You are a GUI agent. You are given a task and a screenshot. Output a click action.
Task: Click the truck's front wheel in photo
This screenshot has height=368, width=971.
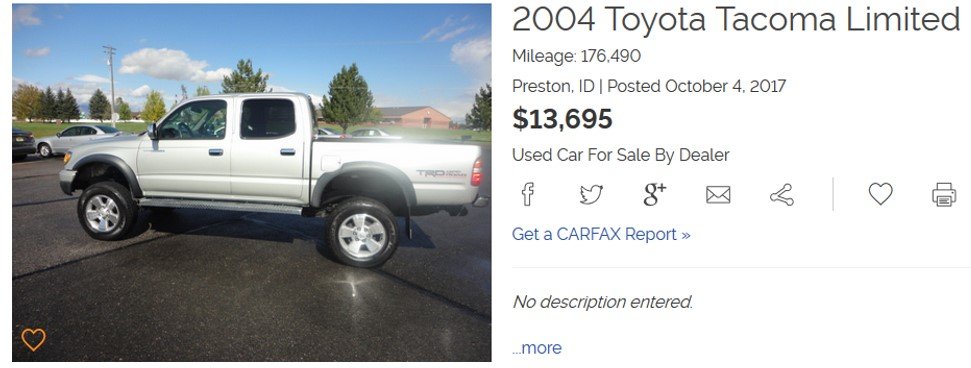point(107,211)
